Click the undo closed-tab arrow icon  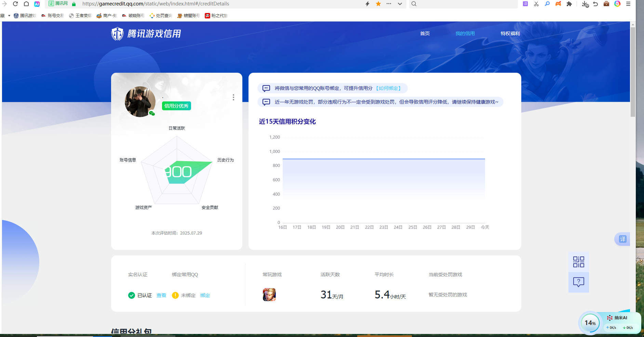click(x=595, y=4)
